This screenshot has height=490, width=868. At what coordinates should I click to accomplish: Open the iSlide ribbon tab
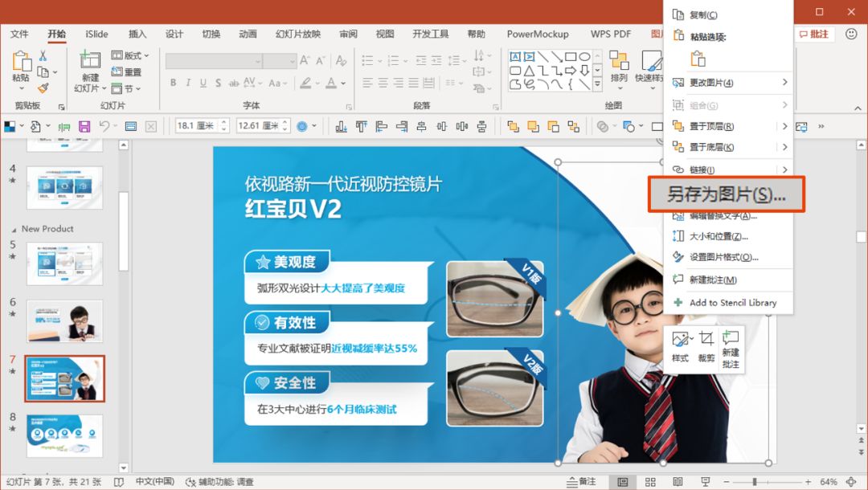[x=97, y=35]
